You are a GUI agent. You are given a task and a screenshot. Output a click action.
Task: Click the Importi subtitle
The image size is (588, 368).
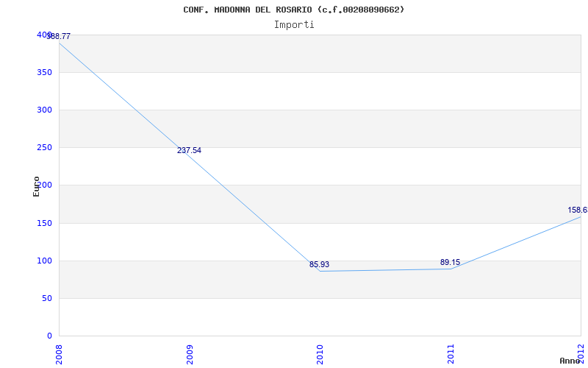[x=293, y=25]
